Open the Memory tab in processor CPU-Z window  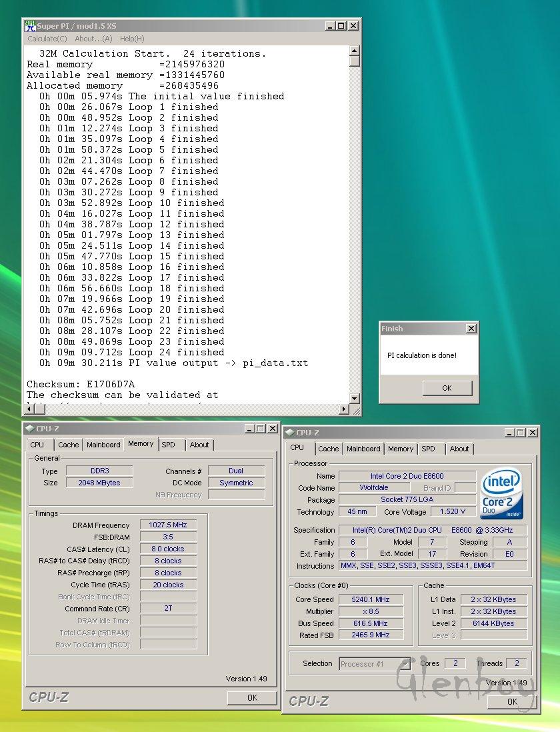tap(401, 449)
